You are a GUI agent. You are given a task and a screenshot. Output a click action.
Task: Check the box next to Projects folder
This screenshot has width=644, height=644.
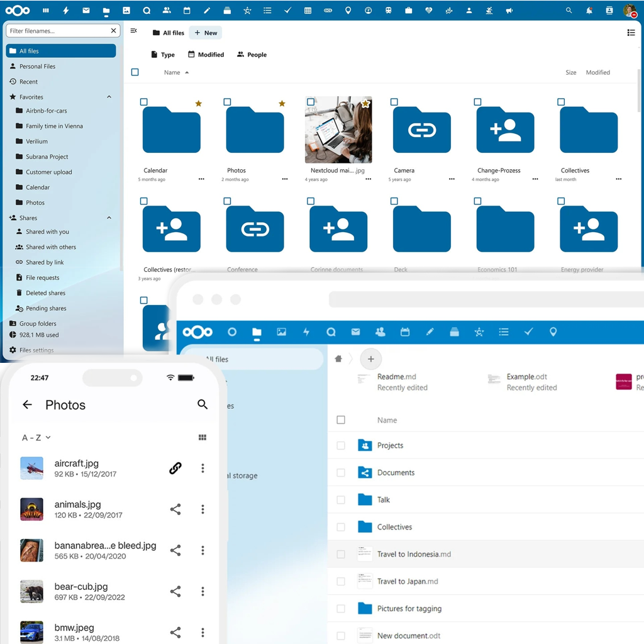[x=341, y=445]
